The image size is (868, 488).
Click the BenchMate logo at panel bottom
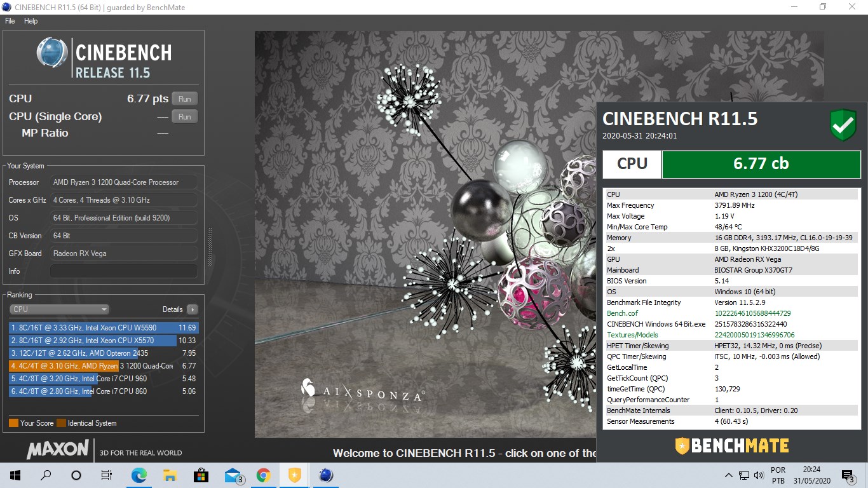click(732, 445)
